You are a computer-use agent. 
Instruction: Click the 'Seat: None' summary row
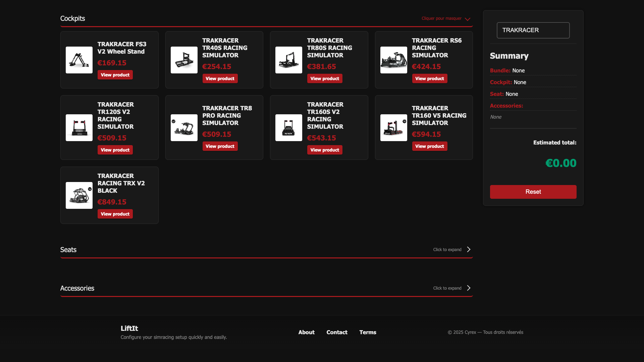533,94
